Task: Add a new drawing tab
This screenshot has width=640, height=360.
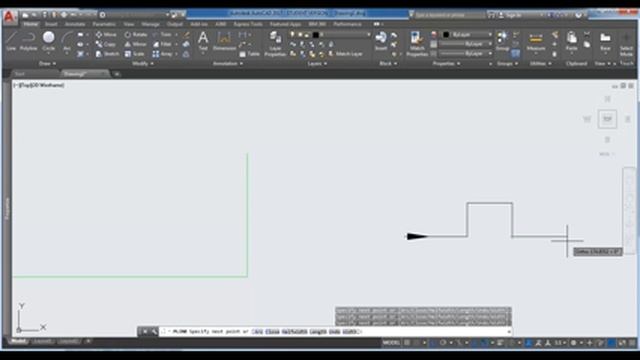Action: [x=117, y=74]
